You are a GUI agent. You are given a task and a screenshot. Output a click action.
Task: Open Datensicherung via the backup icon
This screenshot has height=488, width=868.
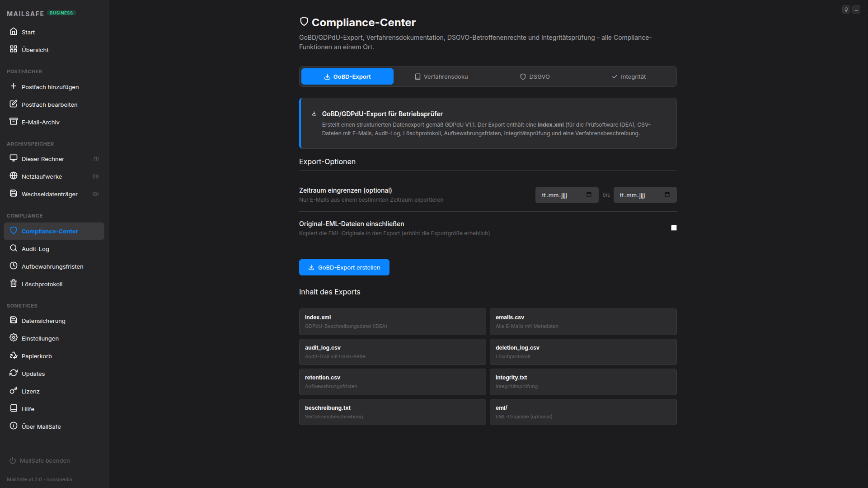click(x=14, y=320)
